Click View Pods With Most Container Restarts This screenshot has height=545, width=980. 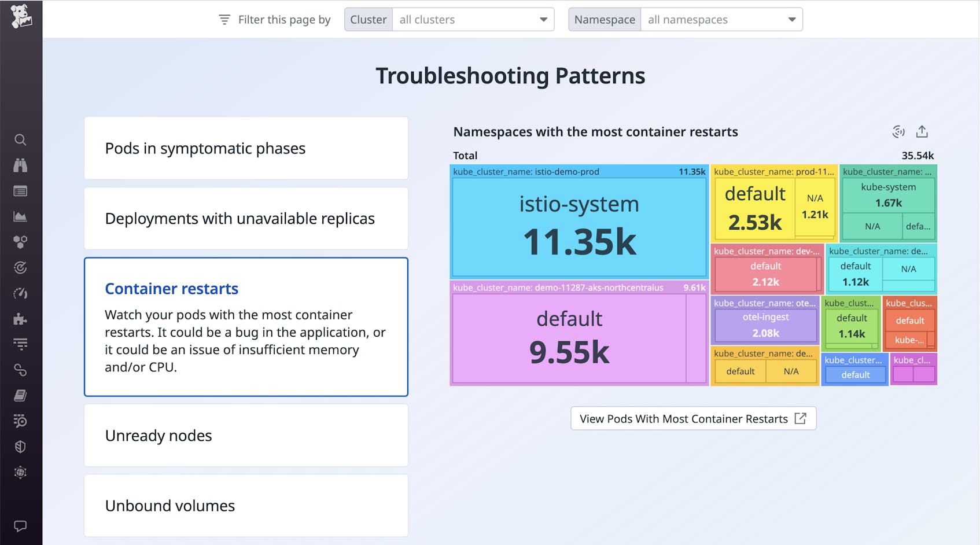click(692, 418)
